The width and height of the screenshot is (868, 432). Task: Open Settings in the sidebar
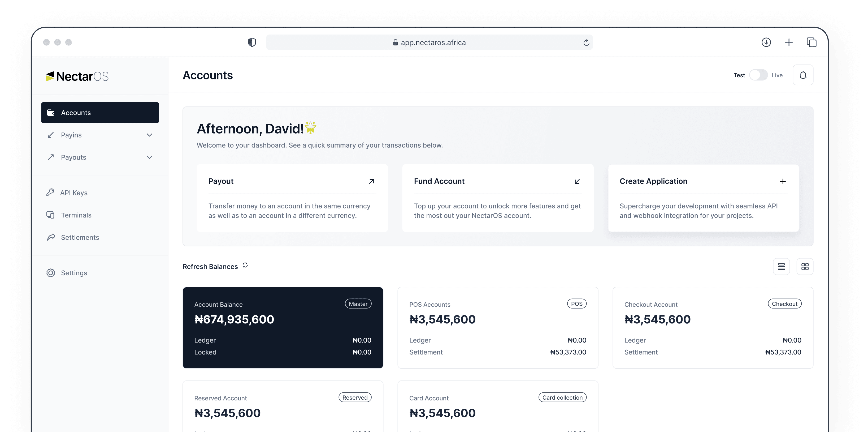(74, 273)
